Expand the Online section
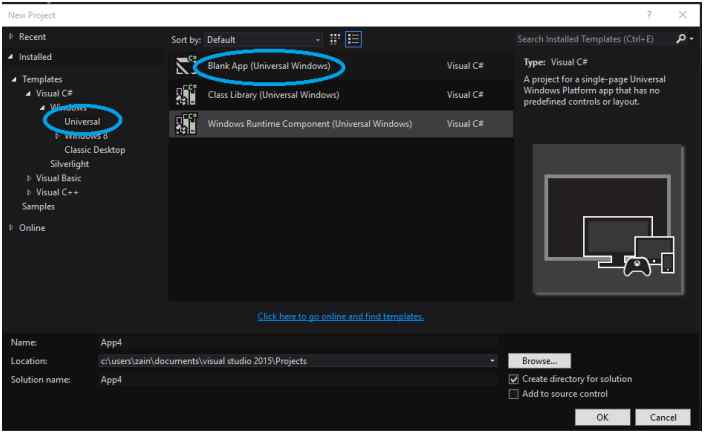This screenshot has width=704, height=433. coord(11,228)
